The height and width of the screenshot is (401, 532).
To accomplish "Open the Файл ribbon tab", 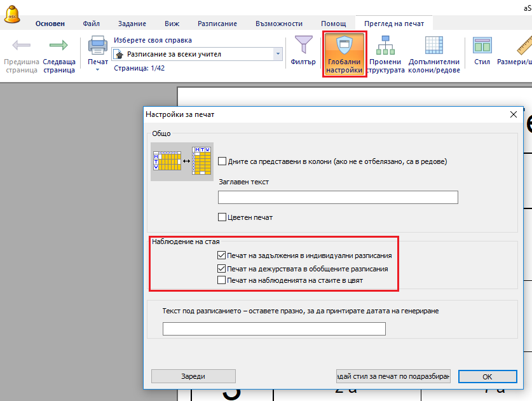I will [x=91, y=24].
